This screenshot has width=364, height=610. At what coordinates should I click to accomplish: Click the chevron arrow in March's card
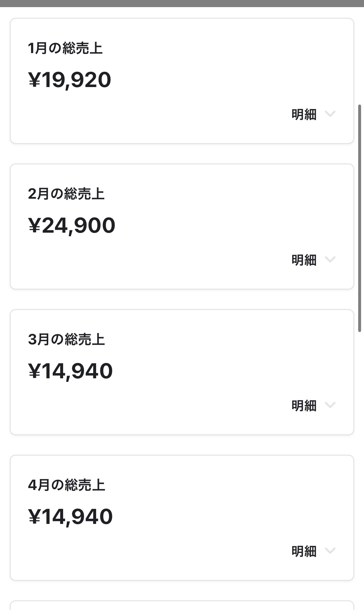[x=330, y=405]
